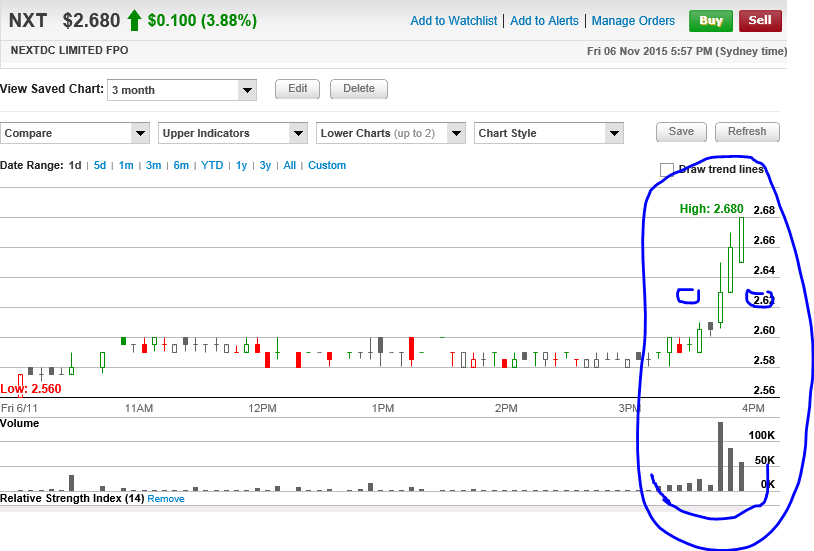
Task: Open the Lower Charts dropdown
Action: tap(390, 133)
